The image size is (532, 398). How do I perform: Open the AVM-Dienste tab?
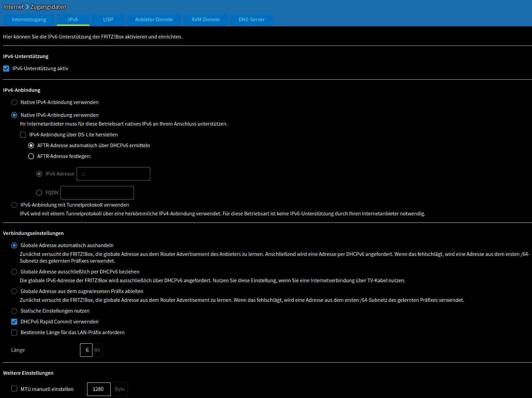(206, 20)
